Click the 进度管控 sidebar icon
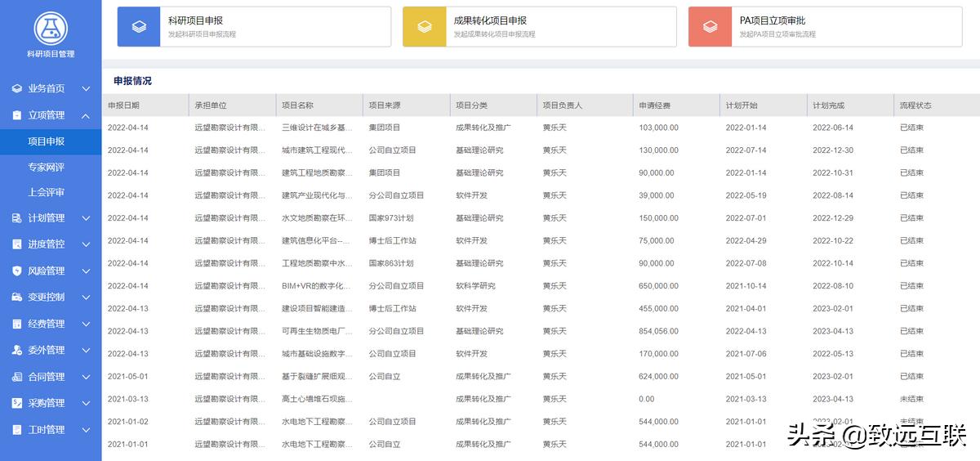This screenshot has width=980, height=461. pyautogui.click(x=18, y=244)
